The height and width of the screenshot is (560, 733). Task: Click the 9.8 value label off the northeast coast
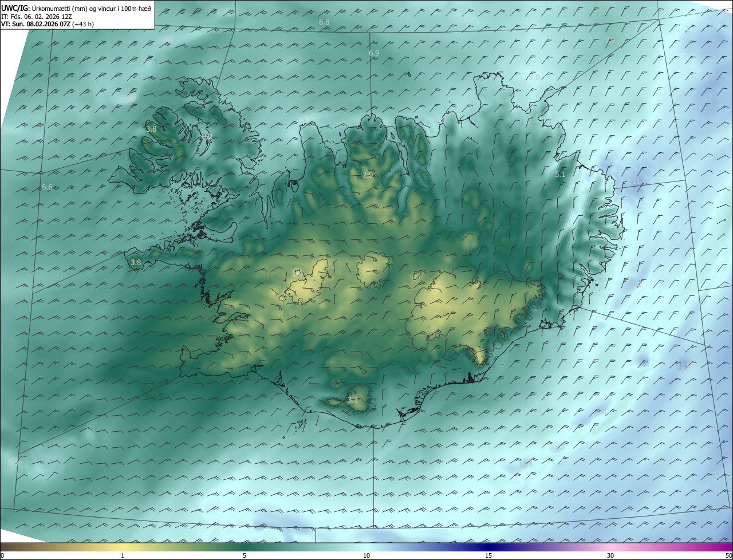point(534,77)
